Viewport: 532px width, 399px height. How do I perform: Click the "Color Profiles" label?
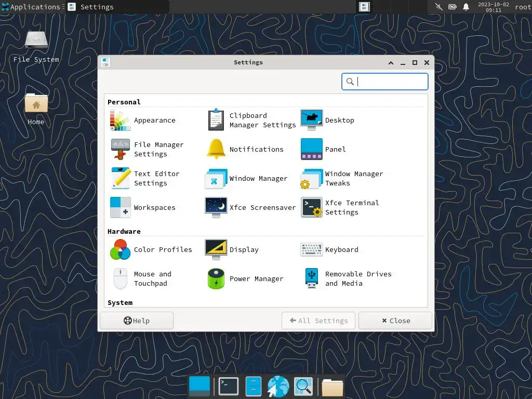coord(163,249)
